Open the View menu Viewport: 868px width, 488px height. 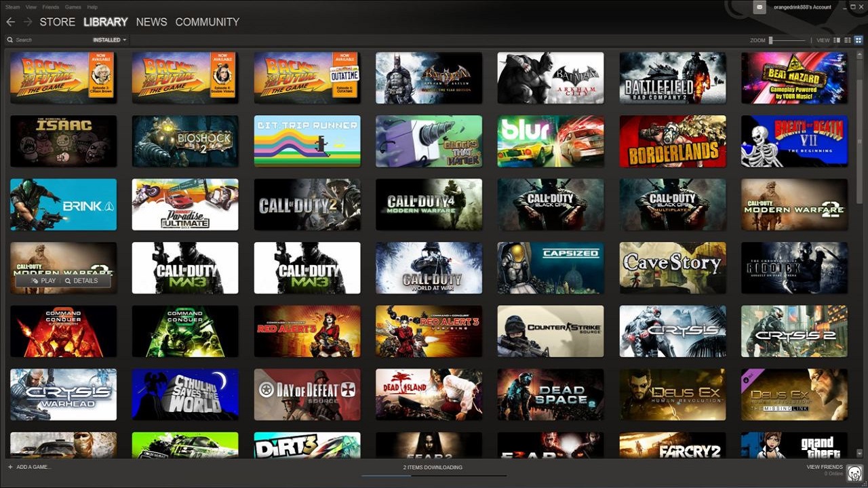pyautogui.click(x=31, y=7)
